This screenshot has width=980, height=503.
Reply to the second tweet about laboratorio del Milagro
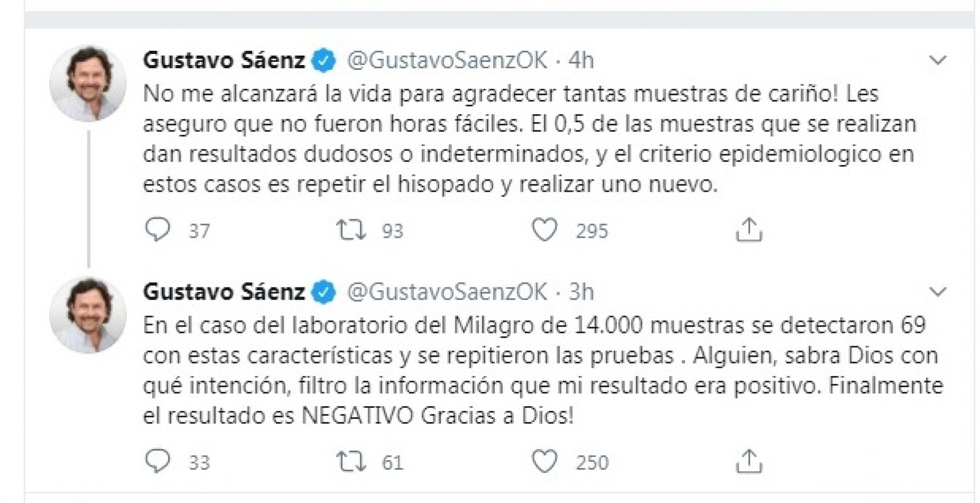tap(157, 462)
